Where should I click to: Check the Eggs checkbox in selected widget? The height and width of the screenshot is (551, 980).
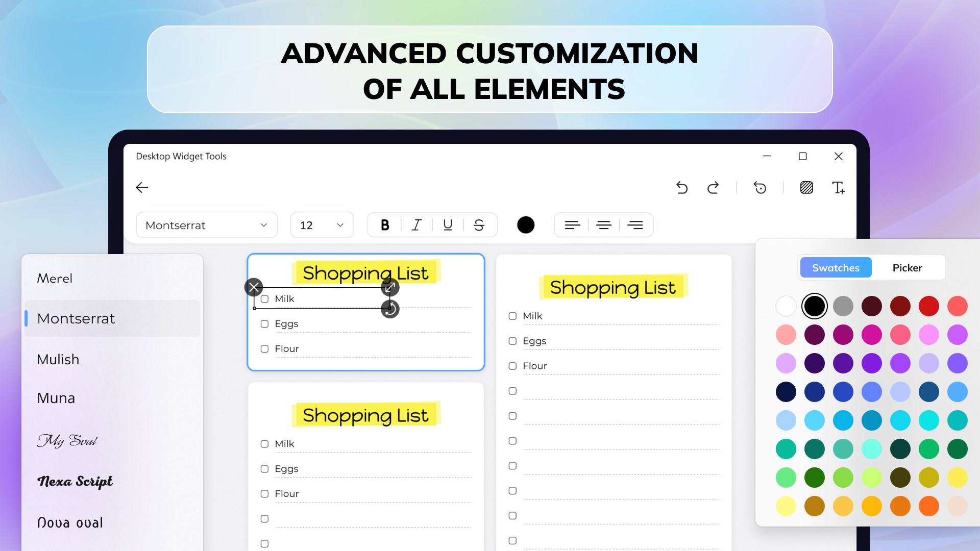coord(264,324)
